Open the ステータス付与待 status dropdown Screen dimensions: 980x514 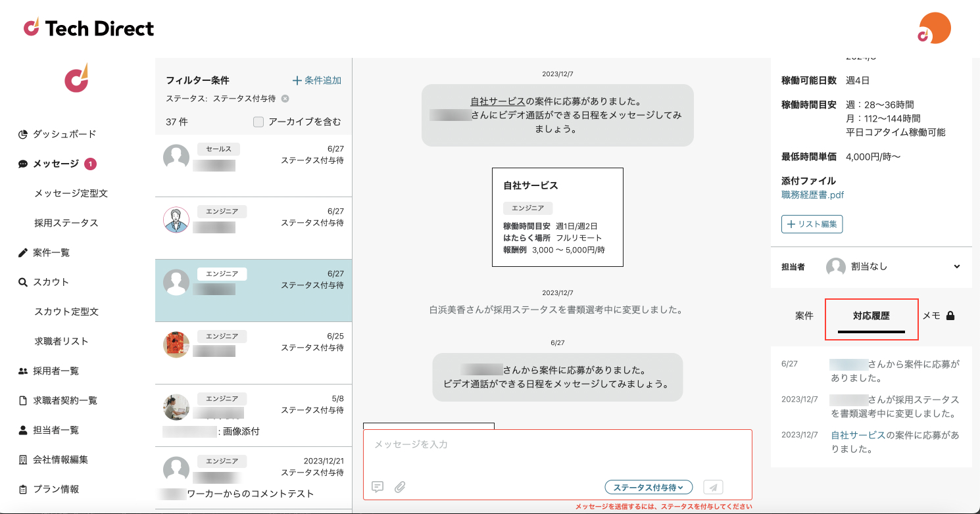tap(648, 487)
